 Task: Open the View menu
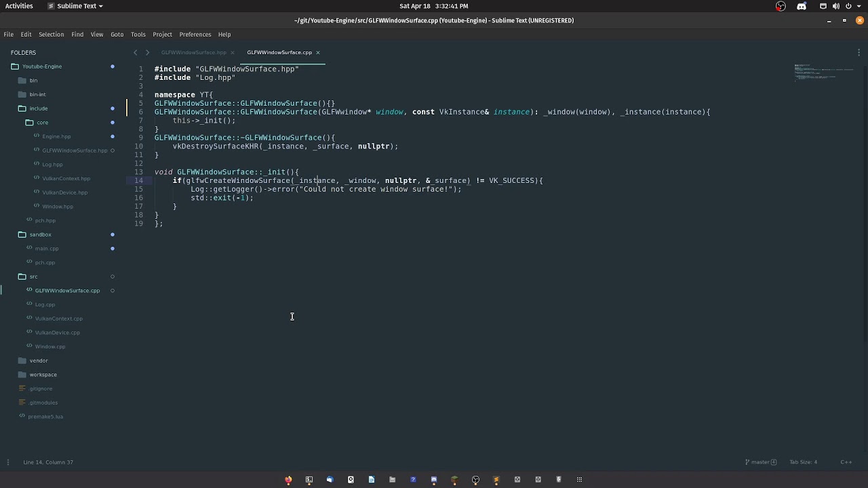[x=97, y=35]
